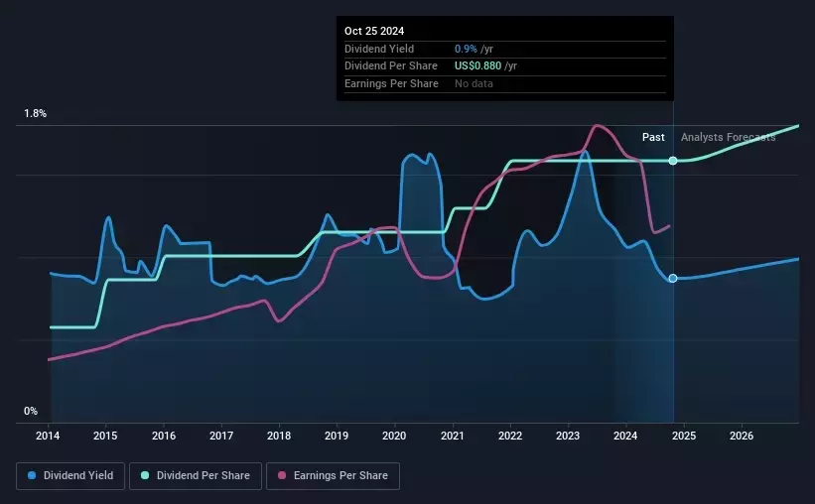Click the Analysts Forecasts label
The image size is (815, 504).
point(729,137)
